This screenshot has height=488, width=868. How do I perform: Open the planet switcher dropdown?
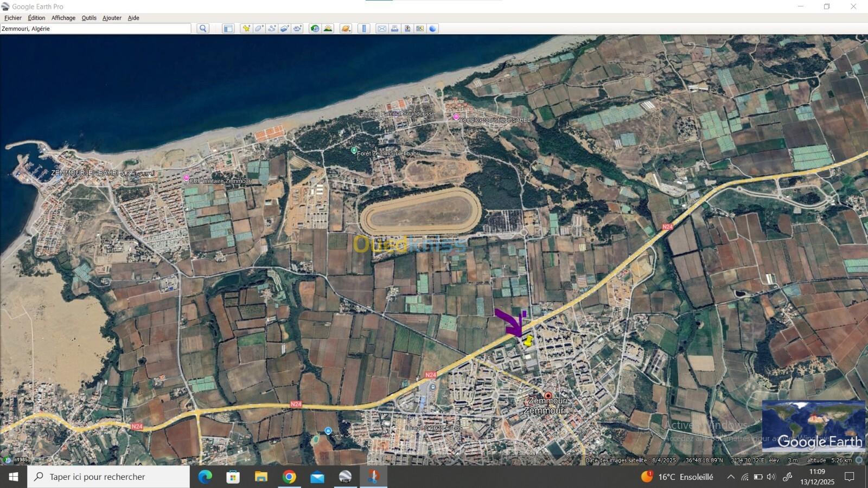(346, 29)
